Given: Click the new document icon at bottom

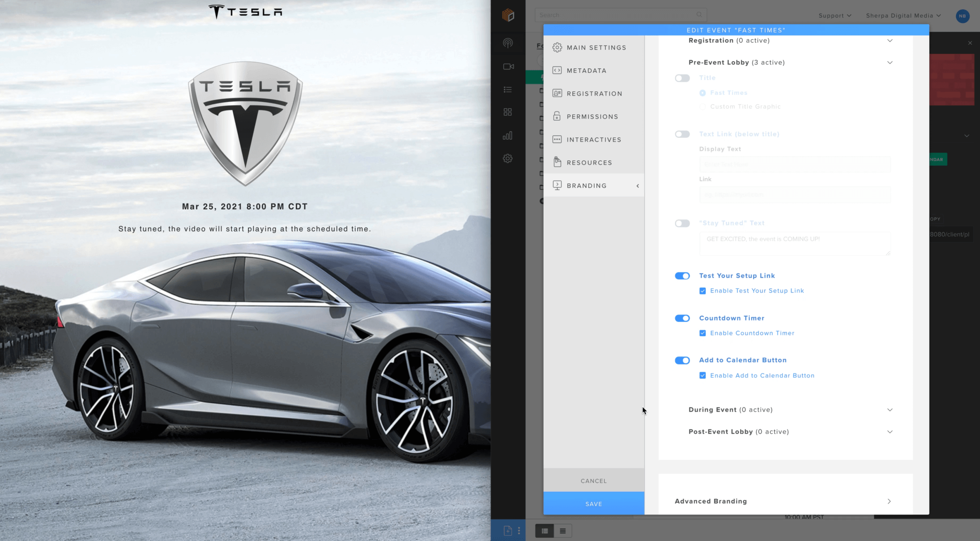Looking at the screenshot, I should [x=508, y=530].
